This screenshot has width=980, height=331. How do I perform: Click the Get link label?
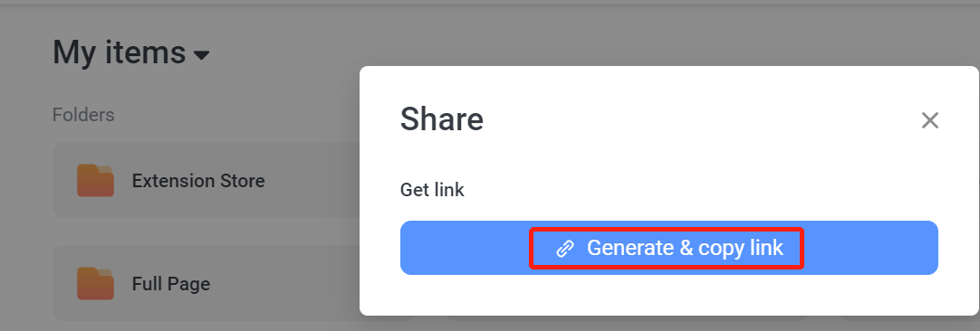pos(432,190)
